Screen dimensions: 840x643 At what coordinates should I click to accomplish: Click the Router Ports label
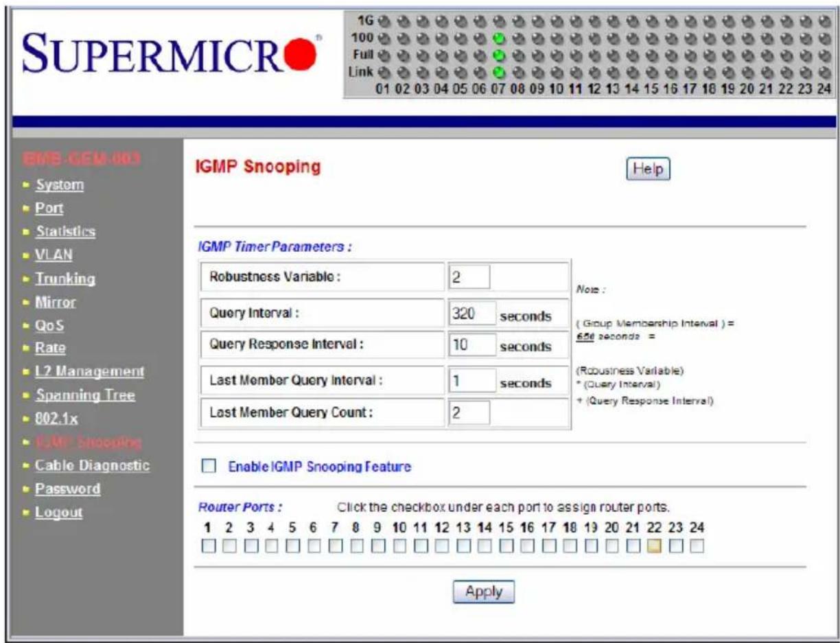click(x=240, y=508)
